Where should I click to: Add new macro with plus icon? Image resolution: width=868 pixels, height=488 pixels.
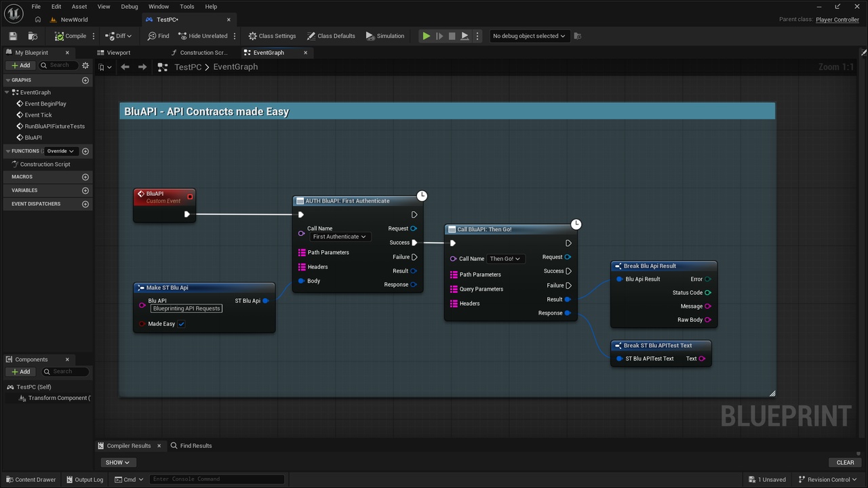(x=85, y=177)
